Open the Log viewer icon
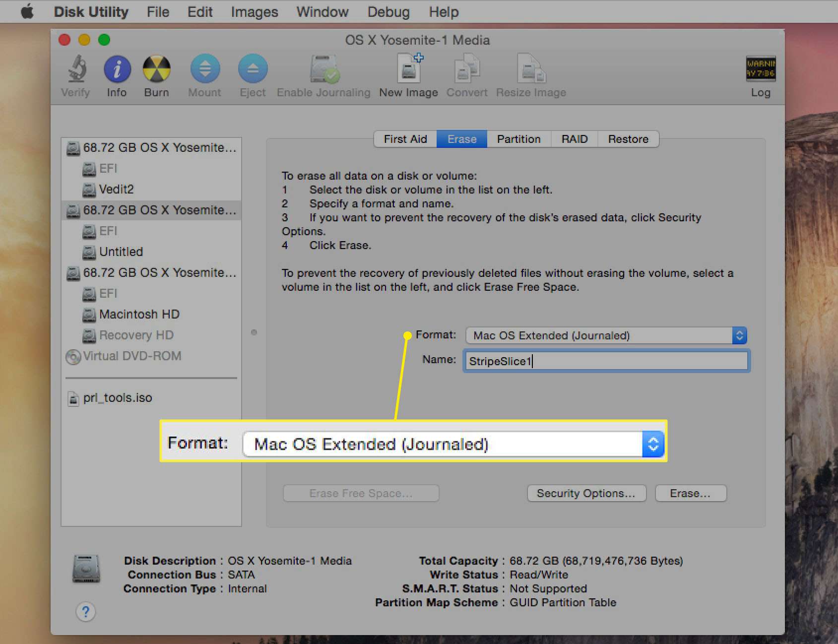838x644 pixels. pos(761,68)
